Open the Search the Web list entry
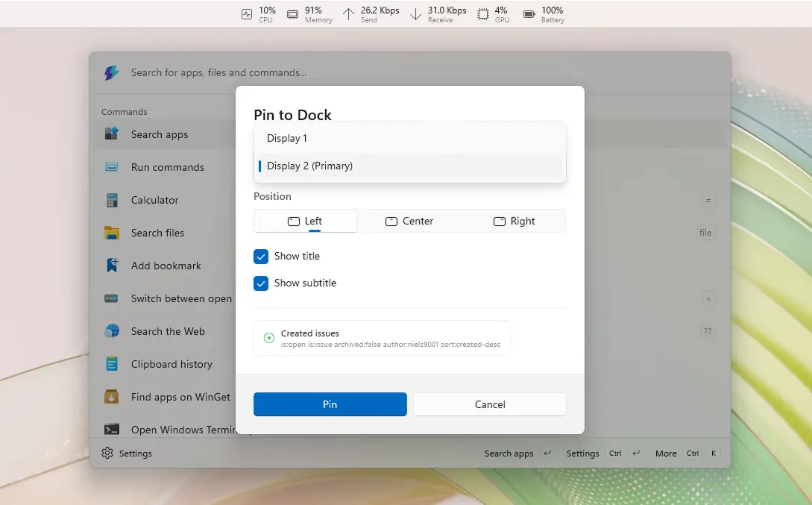The height and width of the screenshot is (505, 812). [x=166, y=331]
